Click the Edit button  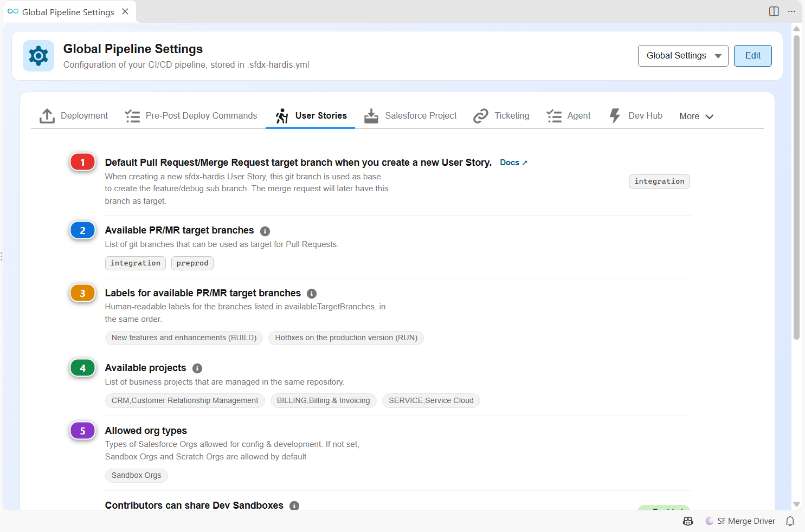click(753, 56)
